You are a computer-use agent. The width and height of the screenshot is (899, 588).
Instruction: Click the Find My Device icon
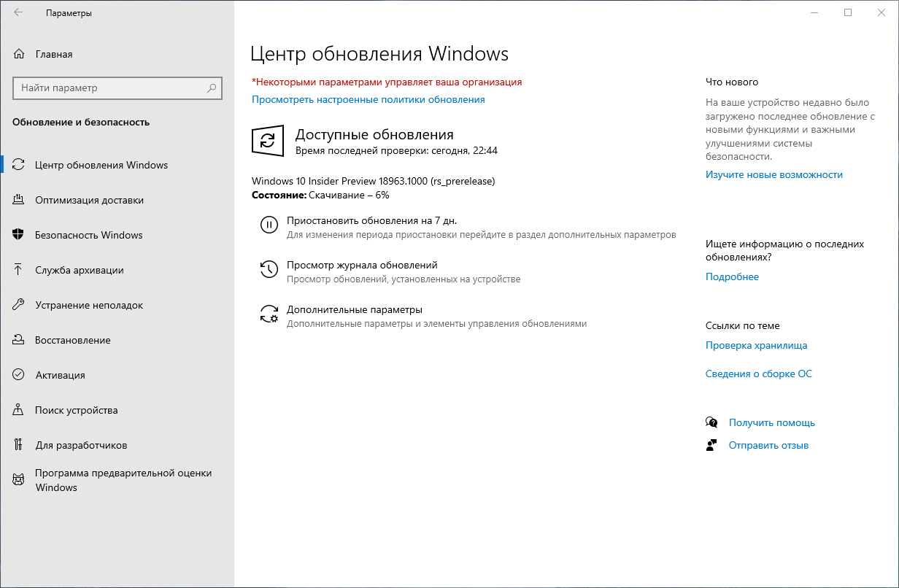pyautogui.click(x=20, y=409)
